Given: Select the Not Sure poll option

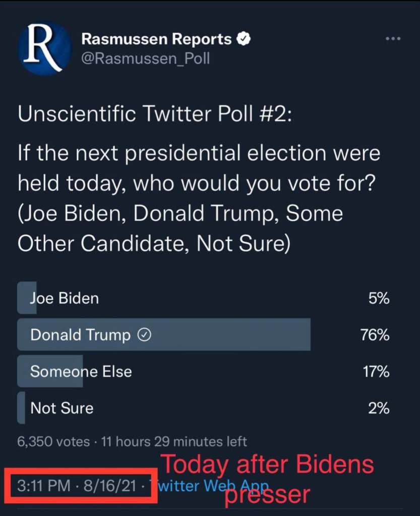Looking at the screenshot, I should (62, 408).
